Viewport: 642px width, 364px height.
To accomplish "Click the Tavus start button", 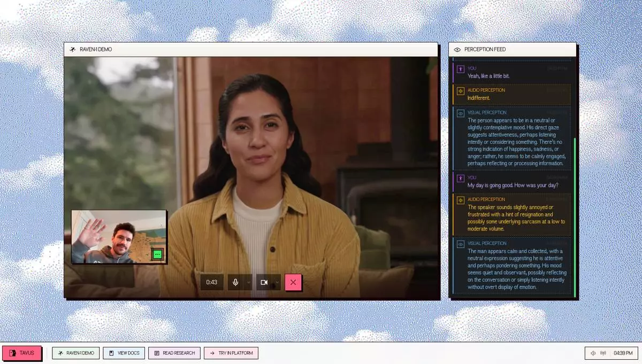I will 22,353.
